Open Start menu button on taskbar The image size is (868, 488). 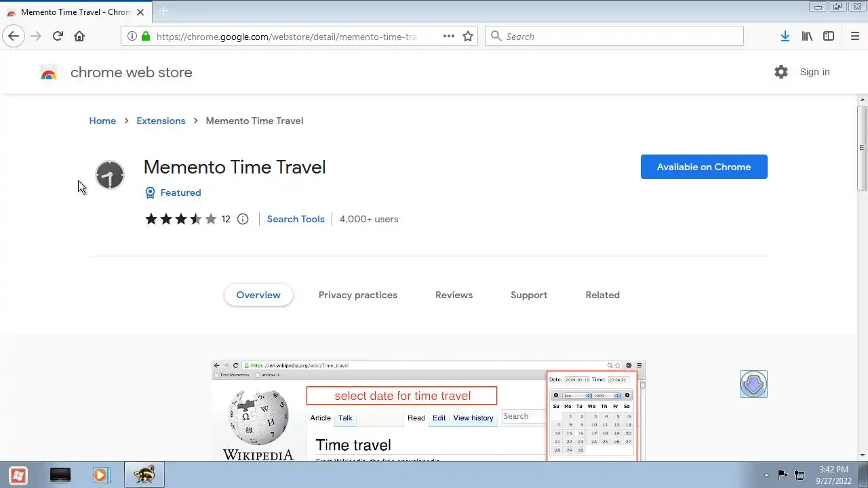pos(18,475)
